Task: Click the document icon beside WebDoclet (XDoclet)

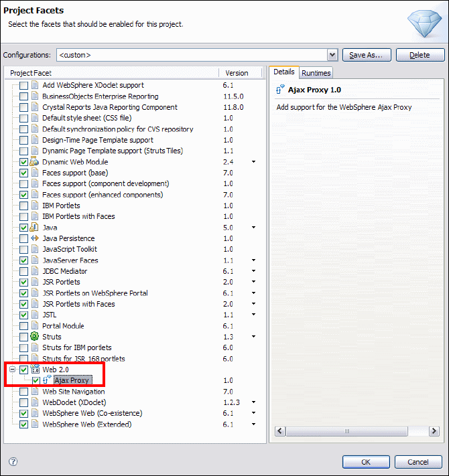Action: tap(35, 402)
